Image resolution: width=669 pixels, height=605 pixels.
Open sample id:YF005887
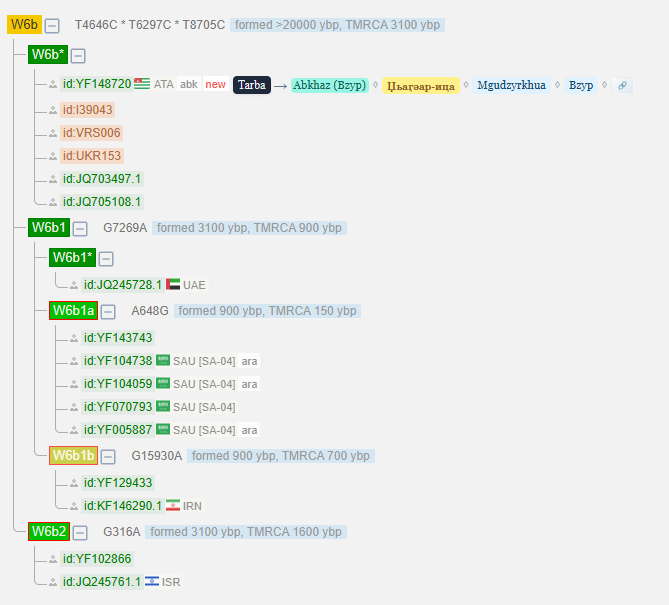pyautogui.click(x=118, y=430)
